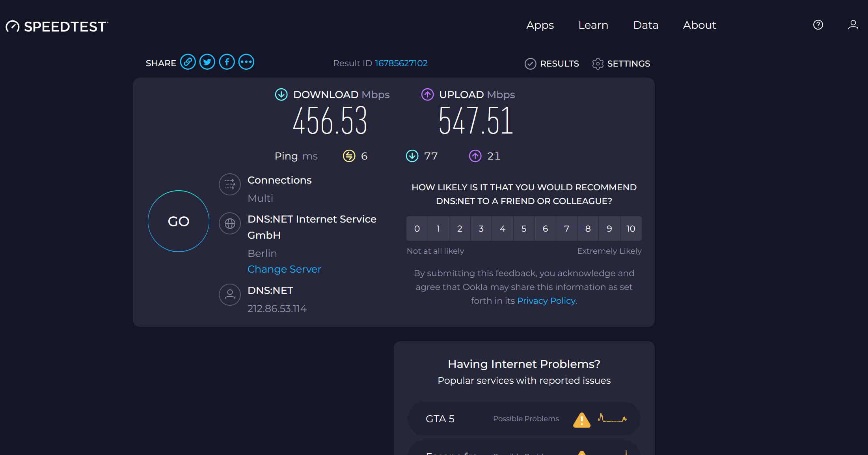Click the upload arrow icon beside UPLOAD

tap(427, 95)
